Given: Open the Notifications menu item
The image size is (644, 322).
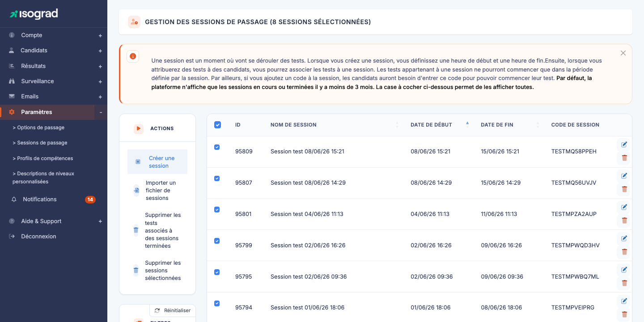Looking at the screenshot, I should [40, 199].
